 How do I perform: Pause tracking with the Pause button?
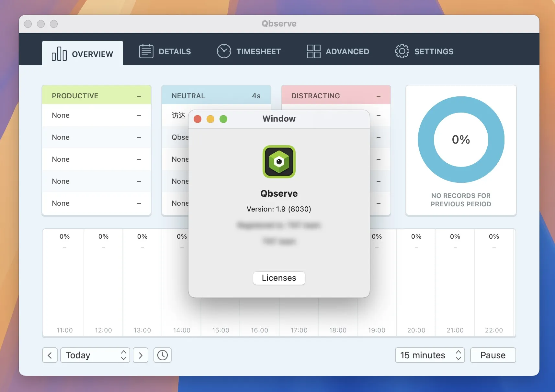(493, 355)
